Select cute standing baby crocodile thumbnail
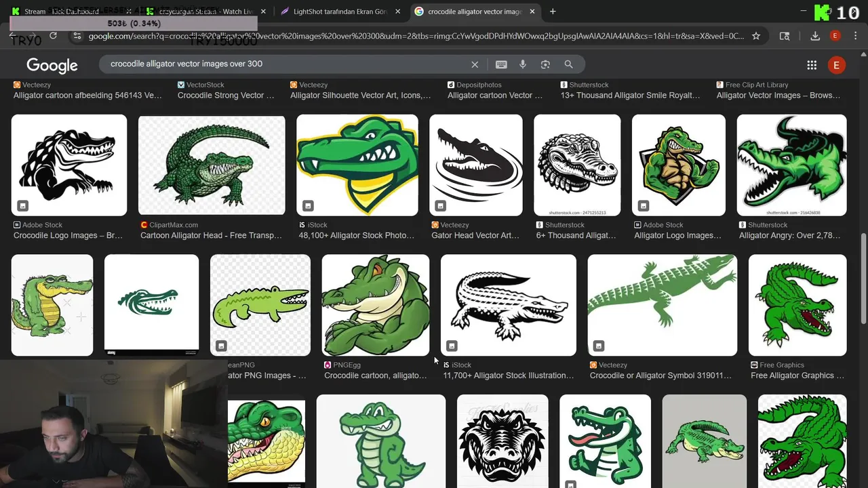868x488 pixels. (381, 441)
